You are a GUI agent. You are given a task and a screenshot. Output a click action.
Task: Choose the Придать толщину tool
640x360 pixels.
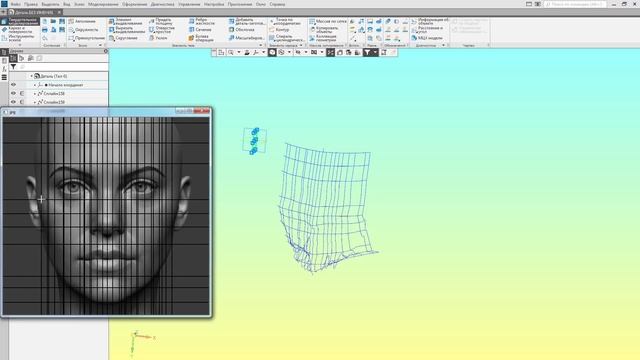click(161, 21)
